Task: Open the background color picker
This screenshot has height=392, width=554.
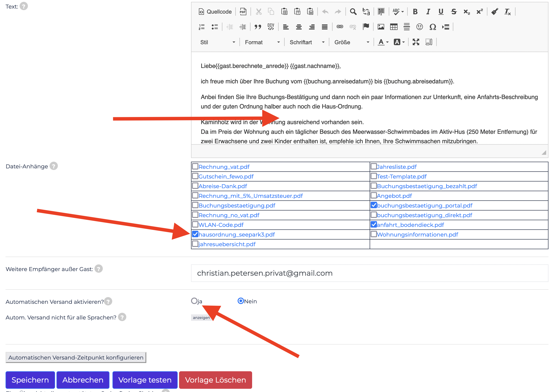Action: tap(399, 42)
